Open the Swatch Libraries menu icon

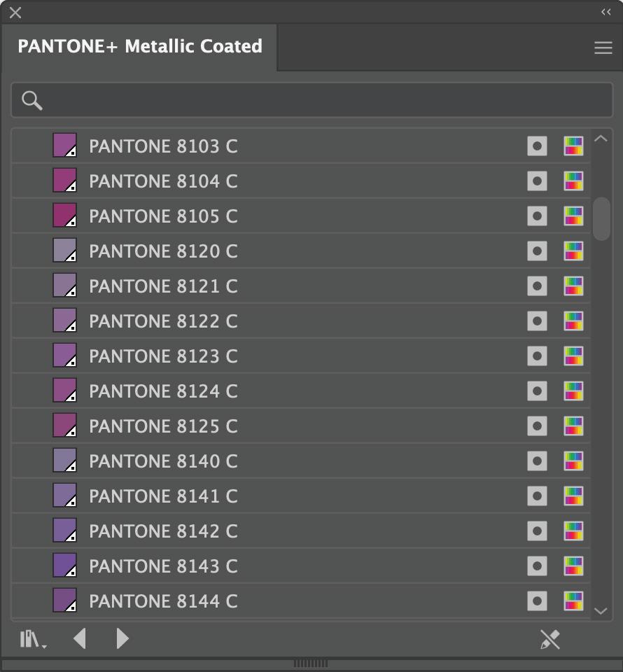coord(32,639)
